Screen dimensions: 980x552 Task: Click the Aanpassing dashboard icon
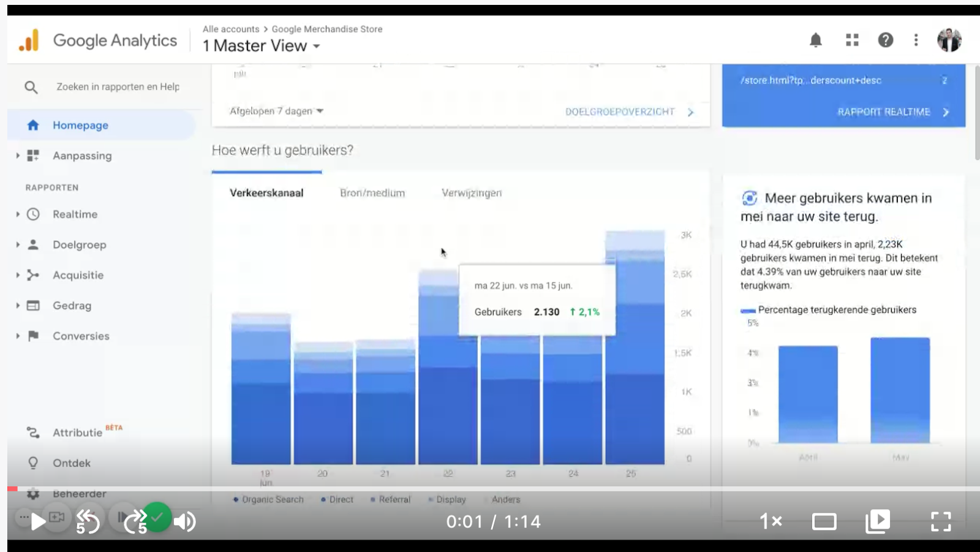point(33,156)
